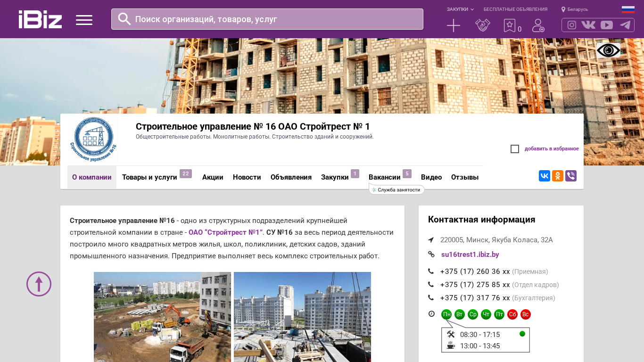Click the scroll-to-top arrow button
Viewport: 644px width, 362px height.
click(39, 284)
